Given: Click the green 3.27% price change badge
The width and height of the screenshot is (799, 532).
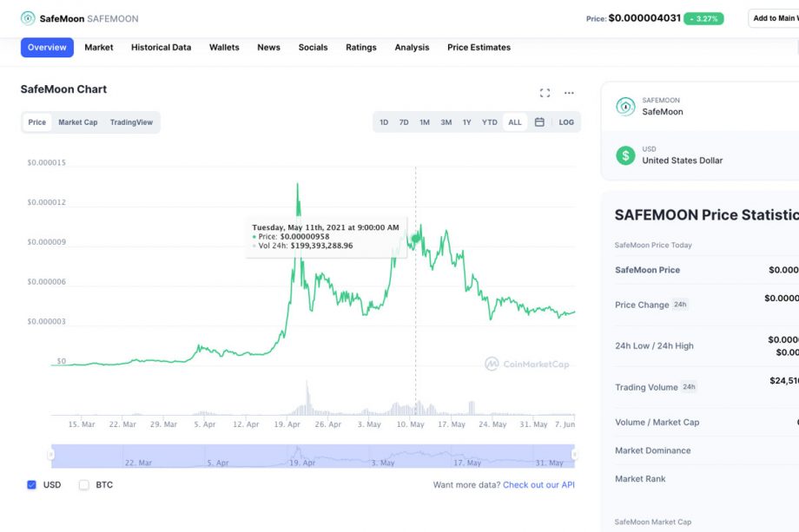Looking at the screenshot, I should pyautogui.click(x=703, y=18).
